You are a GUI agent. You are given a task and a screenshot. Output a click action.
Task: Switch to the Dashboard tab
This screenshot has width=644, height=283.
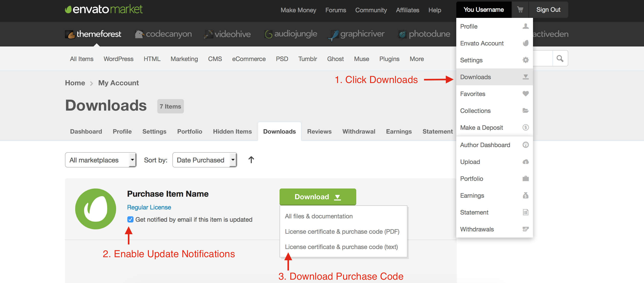86,132
